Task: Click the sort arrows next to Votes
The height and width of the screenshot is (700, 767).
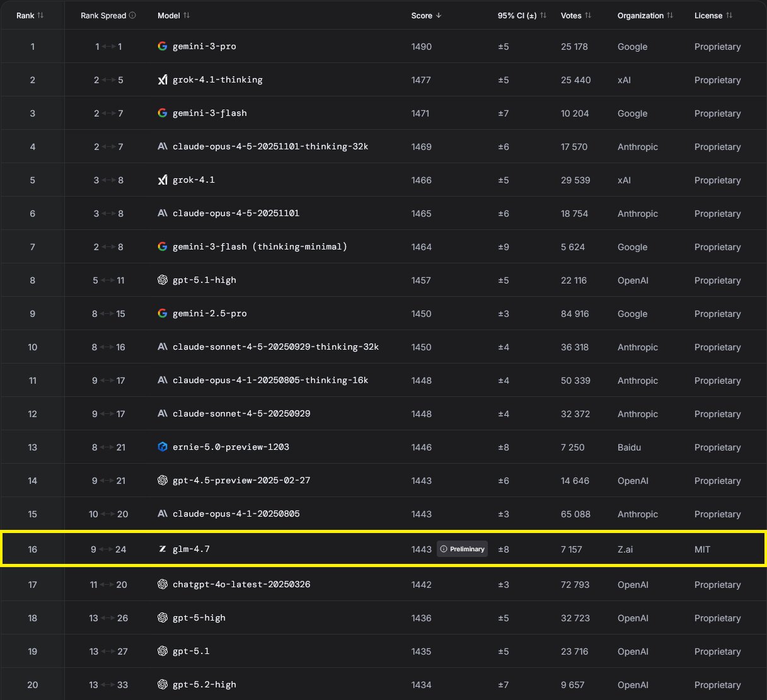Action: tap(588, 15)
